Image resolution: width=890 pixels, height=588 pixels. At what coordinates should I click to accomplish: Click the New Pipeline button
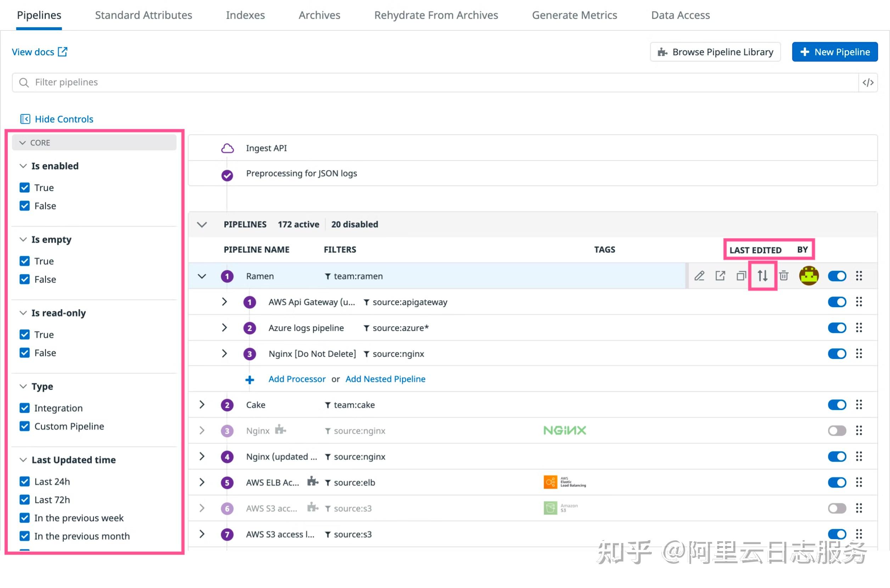834,52
